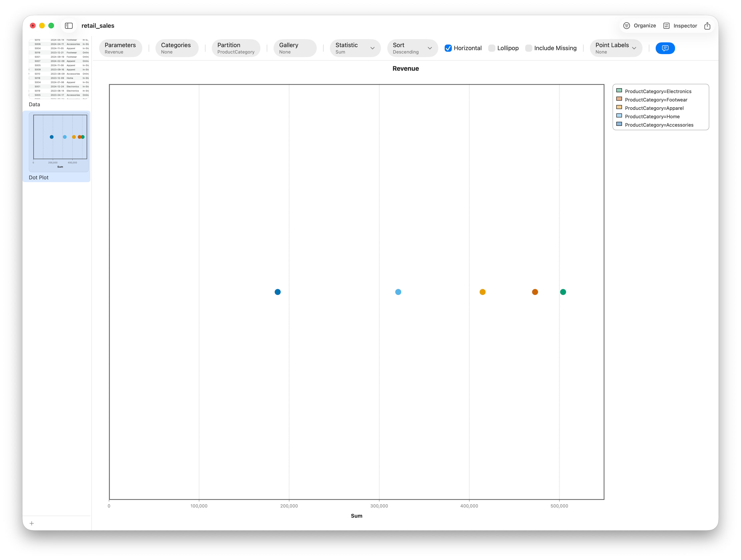Image resolution: width=741 pixels, height=560 pixels.
Task: Click the 200,000 axis tick label
Action: click(289, 506)
